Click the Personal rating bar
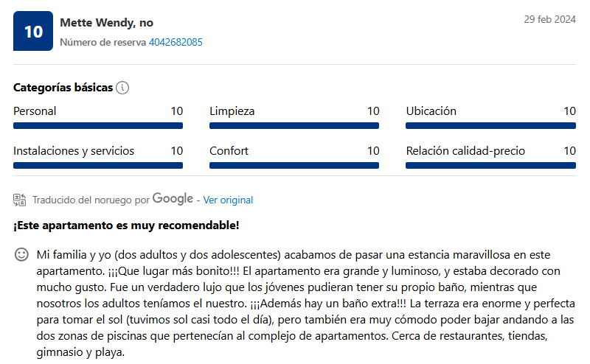The width and height of the screenshot is (590, 364). point(98,126)
